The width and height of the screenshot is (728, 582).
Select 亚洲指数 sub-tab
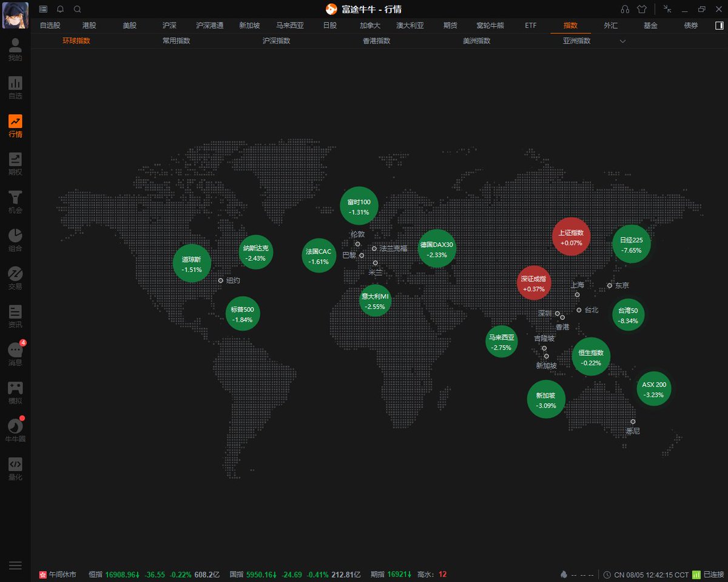(x=576, y=41)
